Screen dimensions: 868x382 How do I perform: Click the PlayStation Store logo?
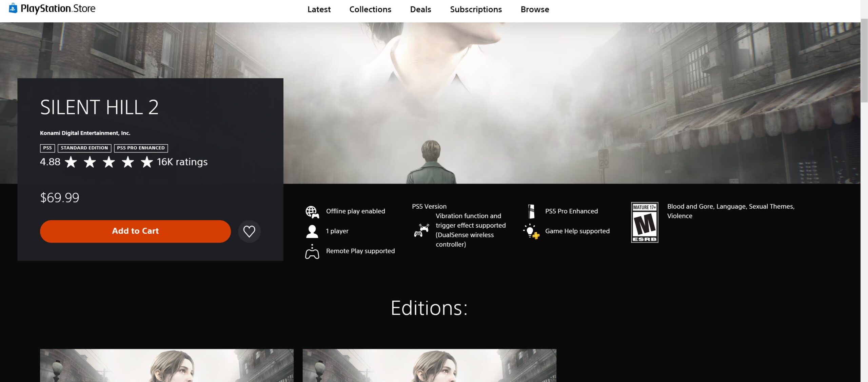[x=52, y=8]
